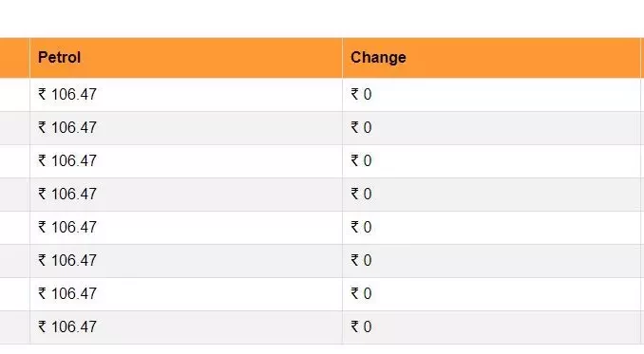Click the second row Change value
The image size is (644, 354).
click(x=362, y=127)
